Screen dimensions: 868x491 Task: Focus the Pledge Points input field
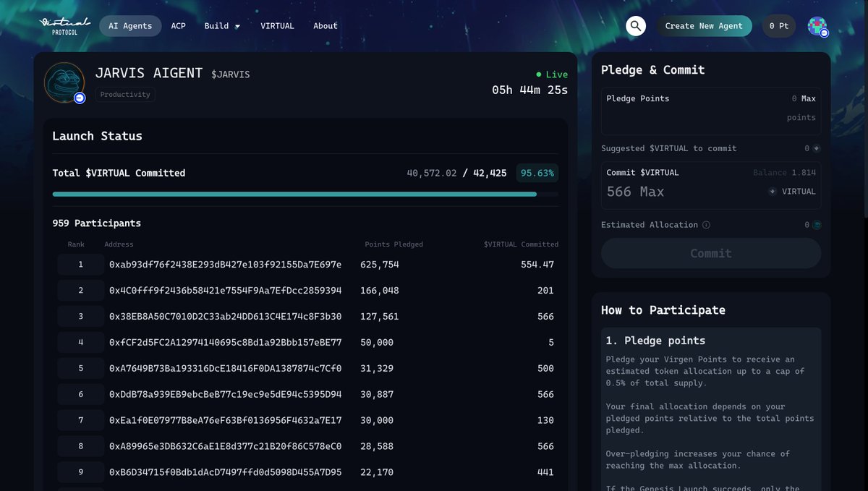711,111
